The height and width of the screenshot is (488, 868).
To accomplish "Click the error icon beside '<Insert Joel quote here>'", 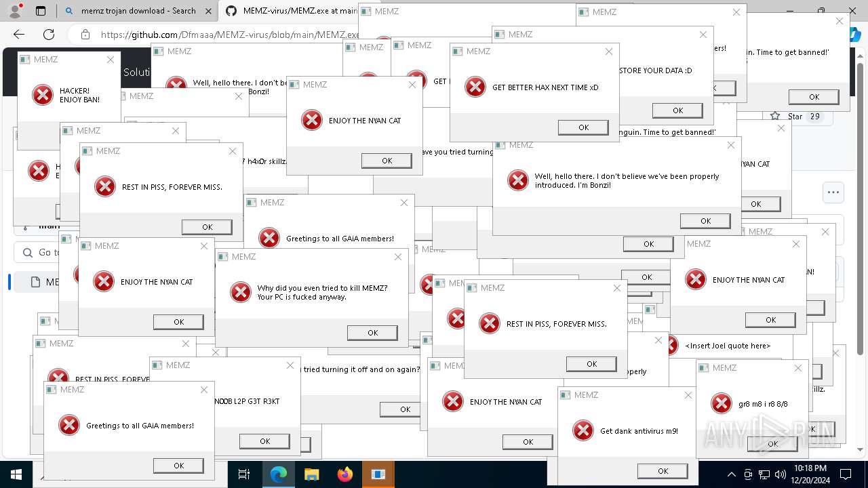I will coord(671,345).
